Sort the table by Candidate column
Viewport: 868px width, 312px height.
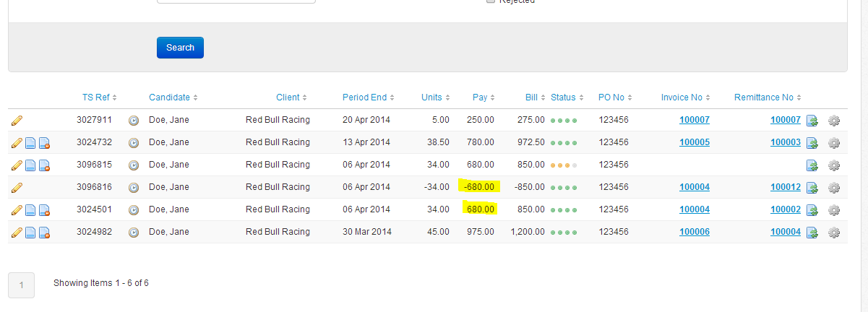173,97
